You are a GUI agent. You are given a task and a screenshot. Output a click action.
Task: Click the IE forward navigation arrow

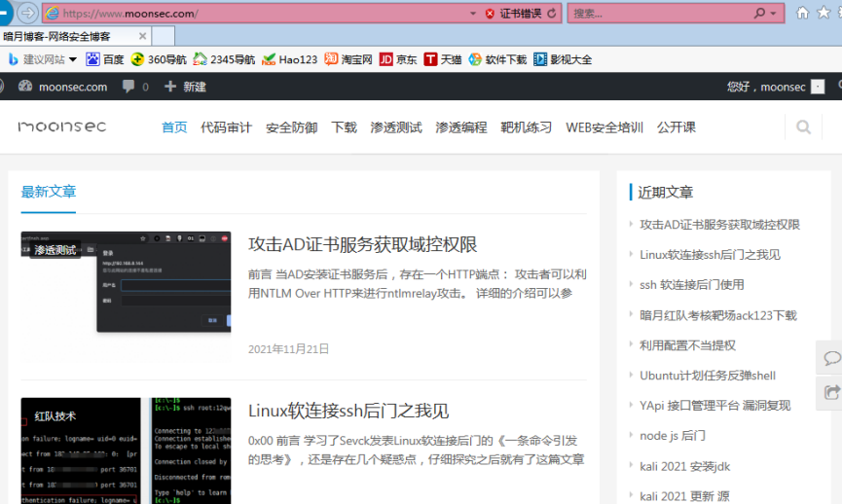[x=28, y=14]
